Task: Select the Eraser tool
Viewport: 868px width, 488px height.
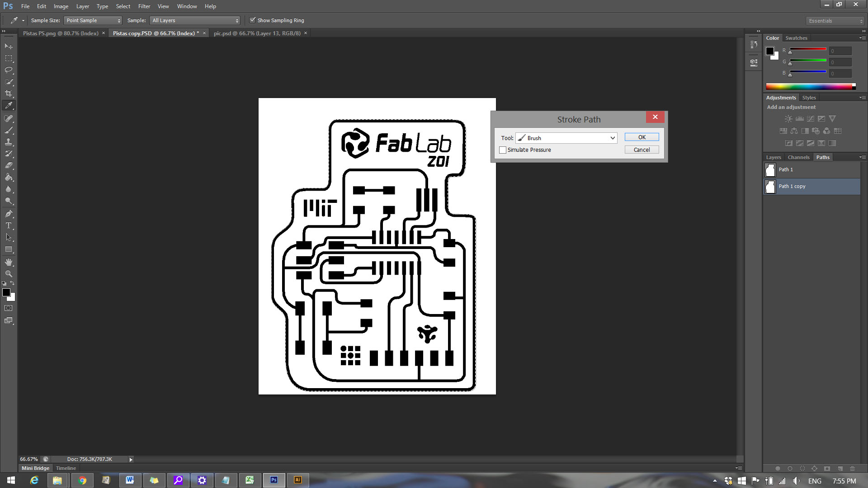Action: 9,165
